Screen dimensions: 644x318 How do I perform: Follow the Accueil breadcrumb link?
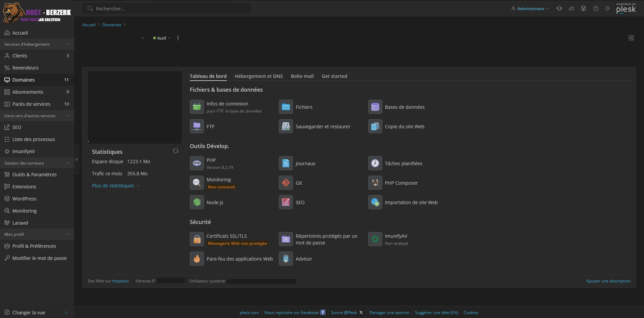point(89,25)
